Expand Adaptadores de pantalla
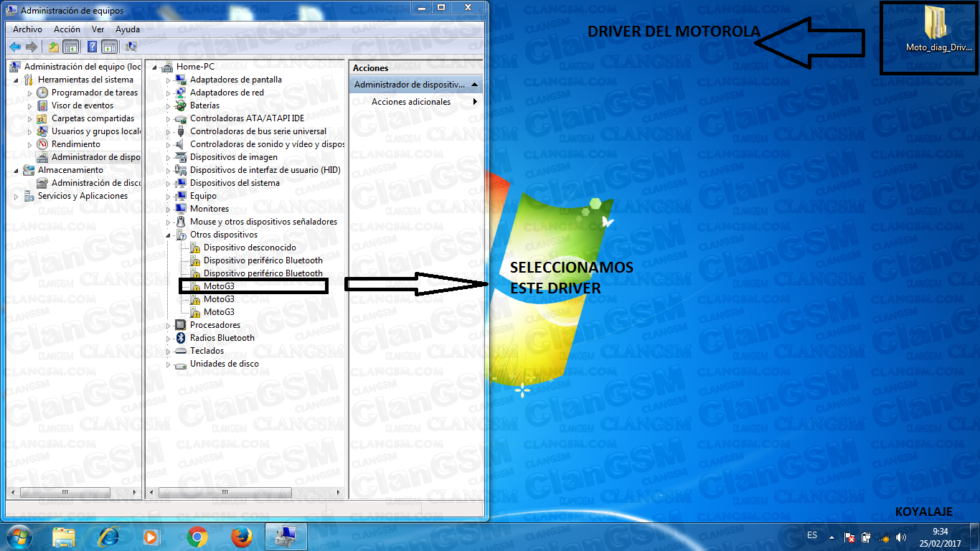This screenshot has width=980, height=551. [169, 80]
